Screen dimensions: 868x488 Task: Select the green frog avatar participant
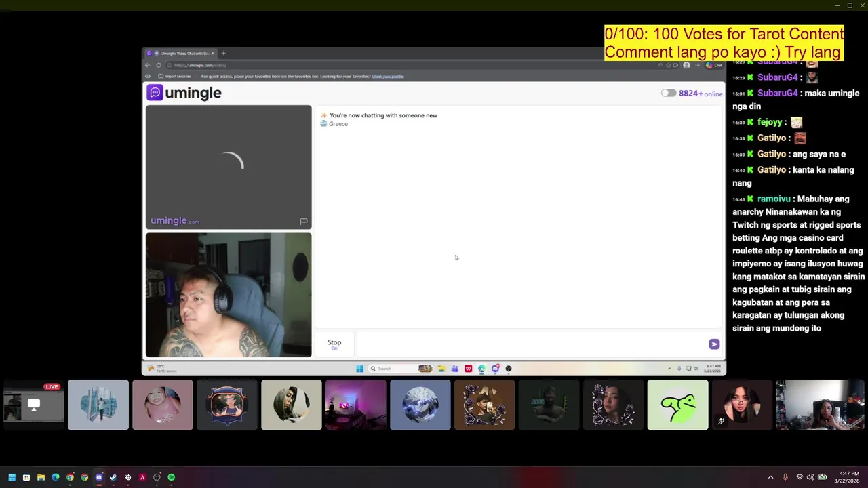(678, 405)
